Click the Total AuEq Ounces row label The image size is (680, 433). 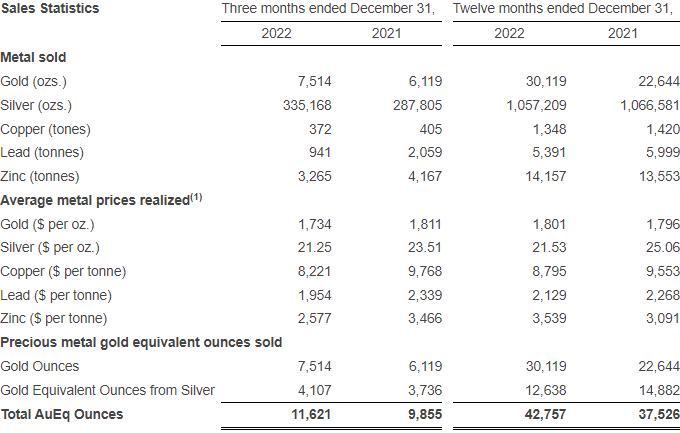(62, 414)
